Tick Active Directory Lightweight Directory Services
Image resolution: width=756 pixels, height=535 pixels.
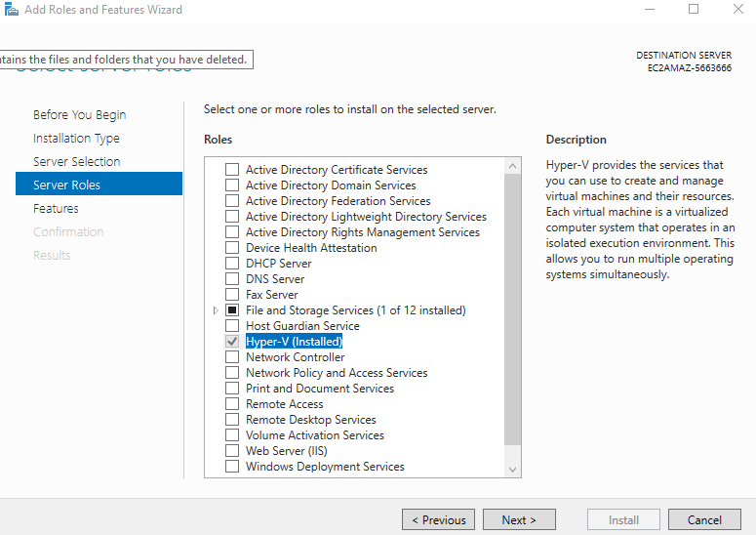232,216
